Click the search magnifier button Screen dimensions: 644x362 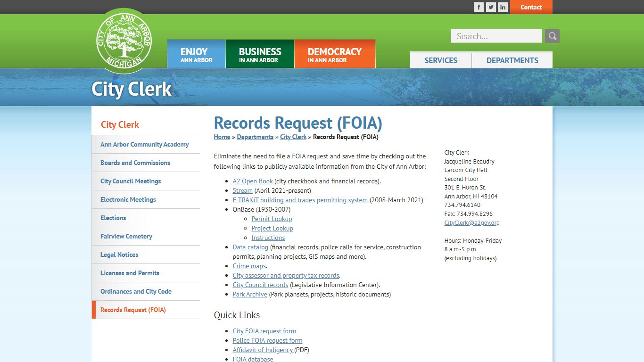[x=553, y=36]
